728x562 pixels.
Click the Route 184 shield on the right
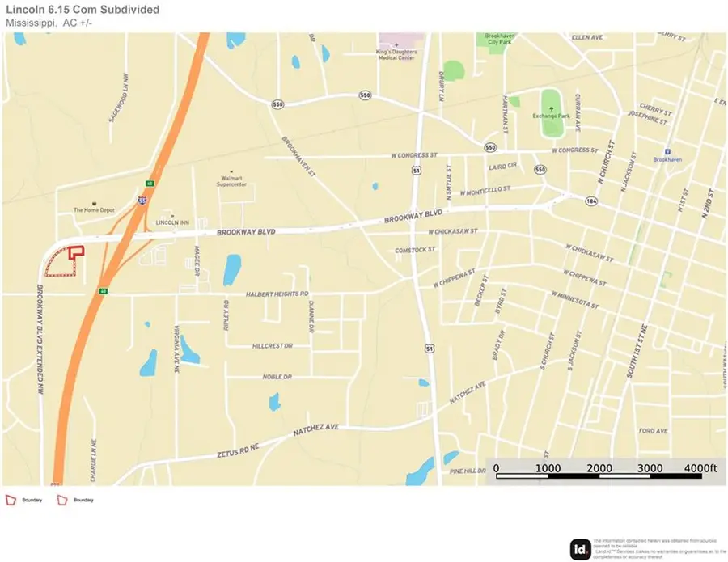click(590, 201)
